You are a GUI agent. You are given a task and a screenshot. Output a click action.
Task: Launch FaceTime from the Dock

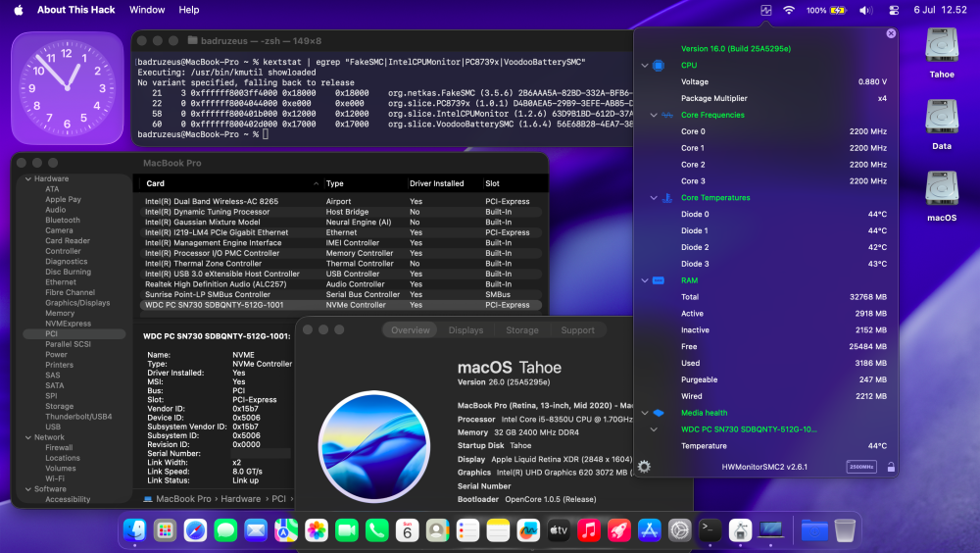(x=346, y=530)
